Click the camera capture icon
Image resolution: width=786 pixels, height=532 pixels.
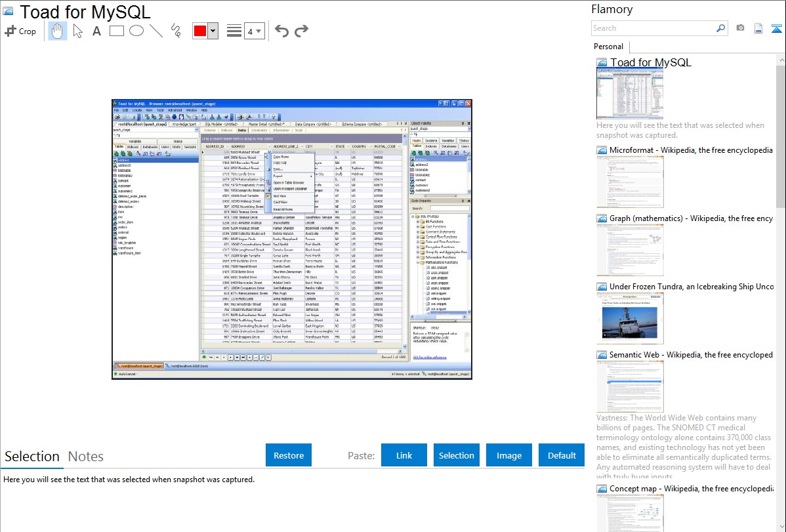(740, 28)
